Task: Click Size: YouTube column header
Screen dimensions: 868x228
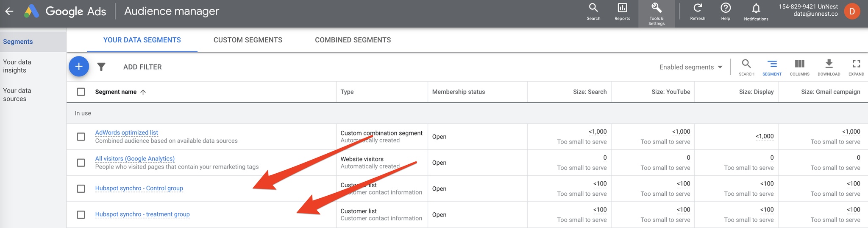Action: 670,92
